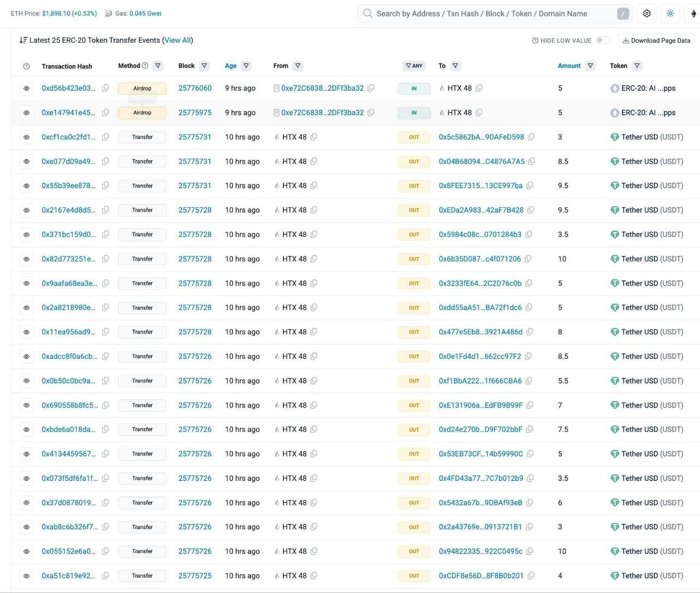
Task: Click the Tether USD token icon in the last row
Action: pos(615,575)
